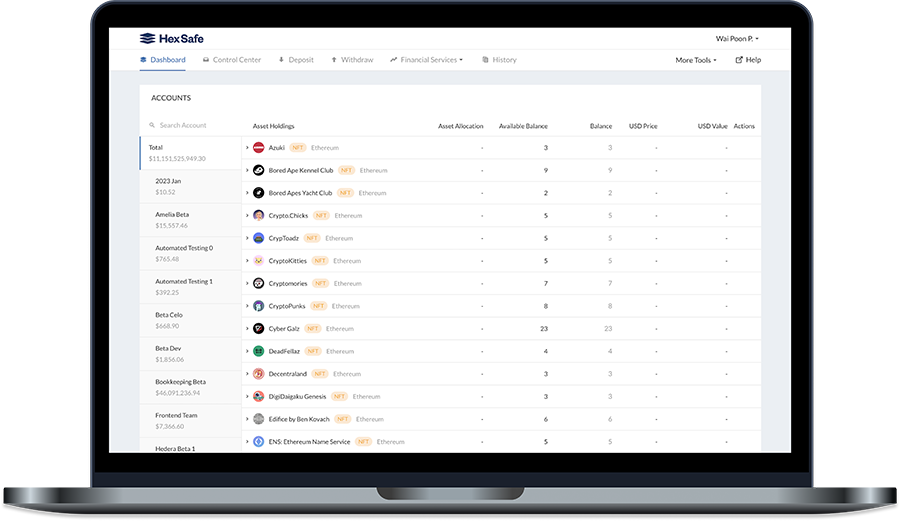Expand the CrypToadz row
The width and height of the screenshot is (900, 521).
pos(247,238)
